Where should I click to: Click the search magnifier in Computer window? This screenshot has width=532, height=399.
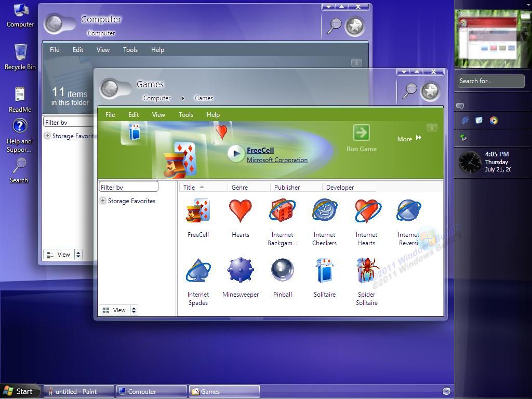pos(334,26)
